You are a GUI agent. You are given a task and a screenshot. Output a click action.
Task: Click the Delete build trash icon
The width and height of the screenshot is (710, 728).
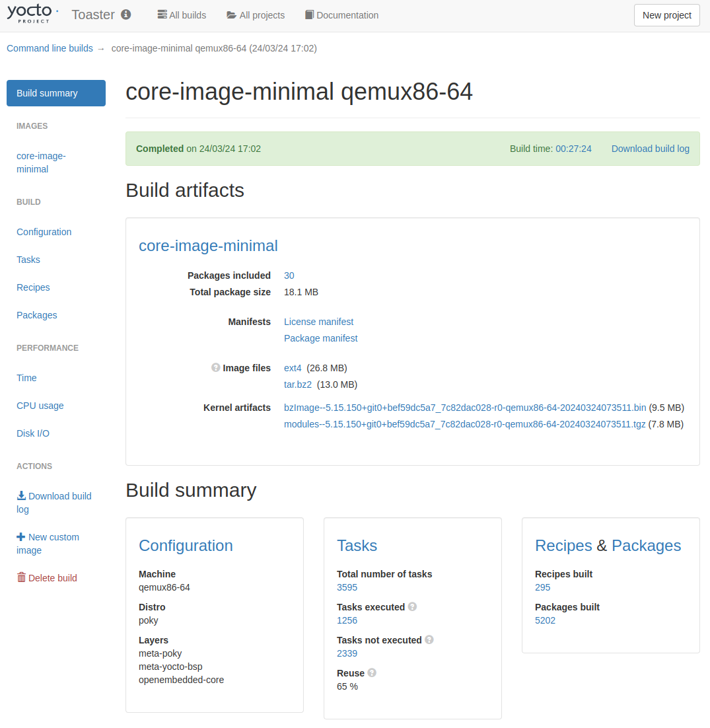tap(21, 577)
